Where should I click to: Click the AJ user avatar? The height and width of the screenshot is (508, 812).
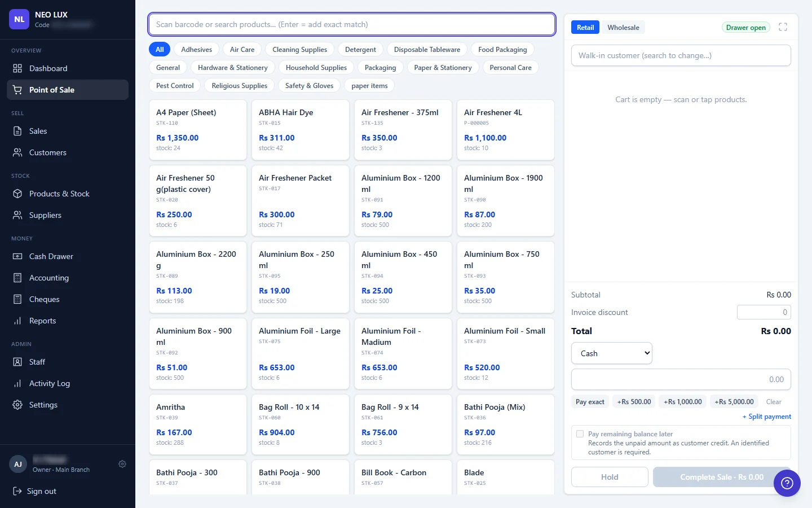click(18, 464)
